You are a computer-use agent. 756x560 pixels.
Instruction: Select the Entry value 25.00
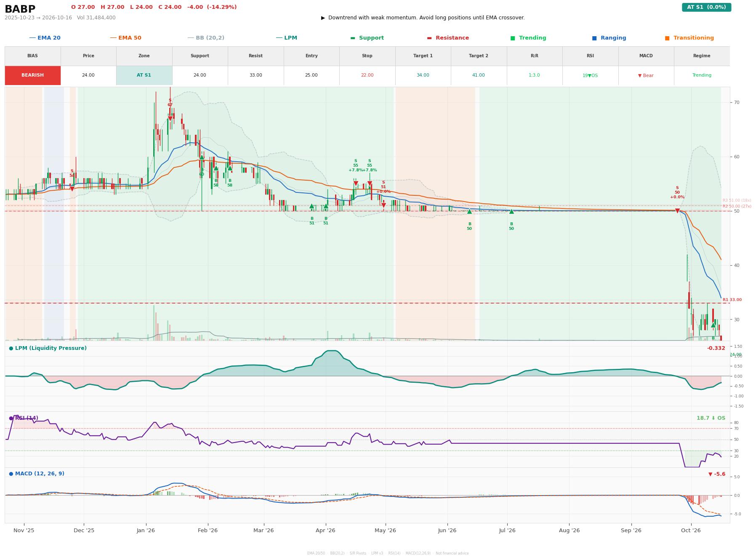point(311,75)
